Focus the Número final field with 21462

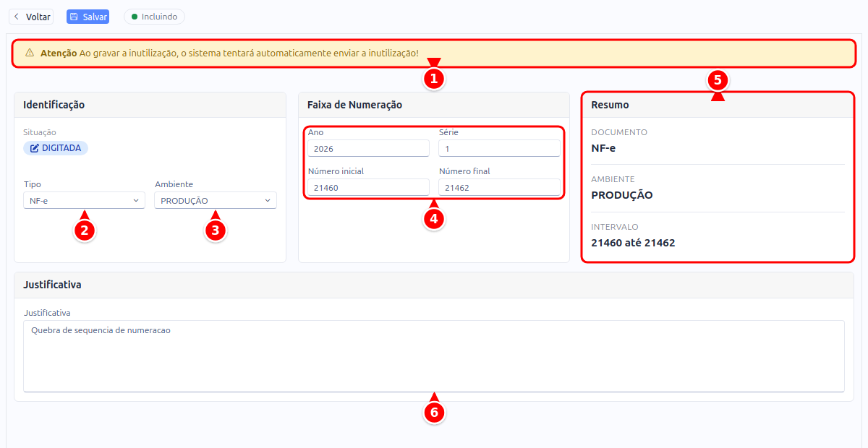(500, 187)
